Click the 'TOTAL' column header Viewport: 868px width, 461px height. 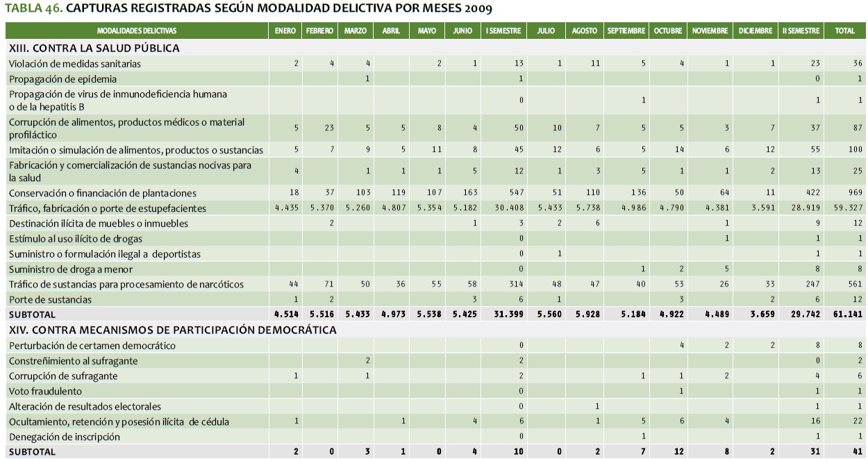(845, 31)
